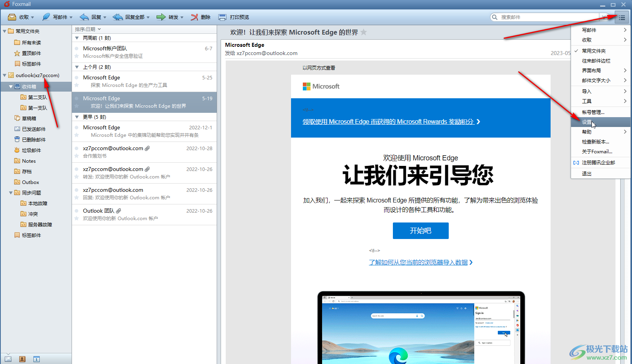Screen dimensions: 632x364
Task: Toggle the star on Outlook 团队 email
Action: 77,219
